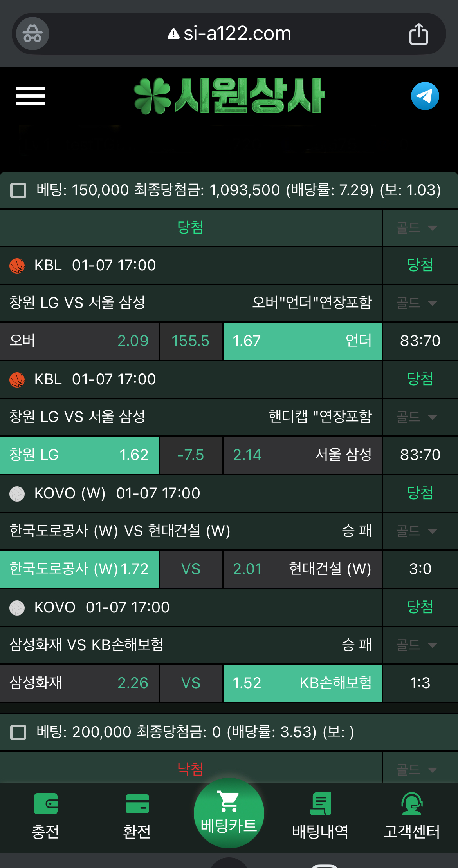
Task: Select 창원 LG at odds 1.62
Action: pyautogui.click(x=79, y=455)
